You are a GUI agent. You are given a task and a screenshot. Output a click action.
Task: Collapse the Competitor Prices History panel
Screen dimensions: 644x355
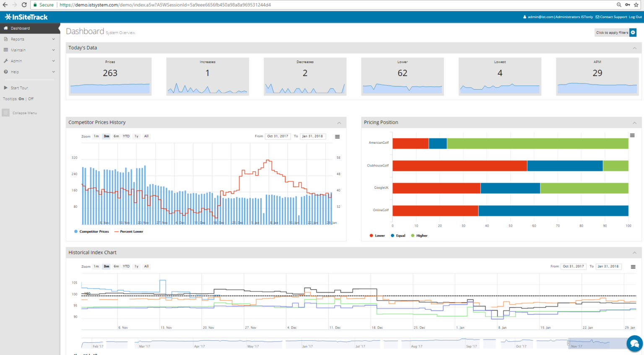pos(339,122)
